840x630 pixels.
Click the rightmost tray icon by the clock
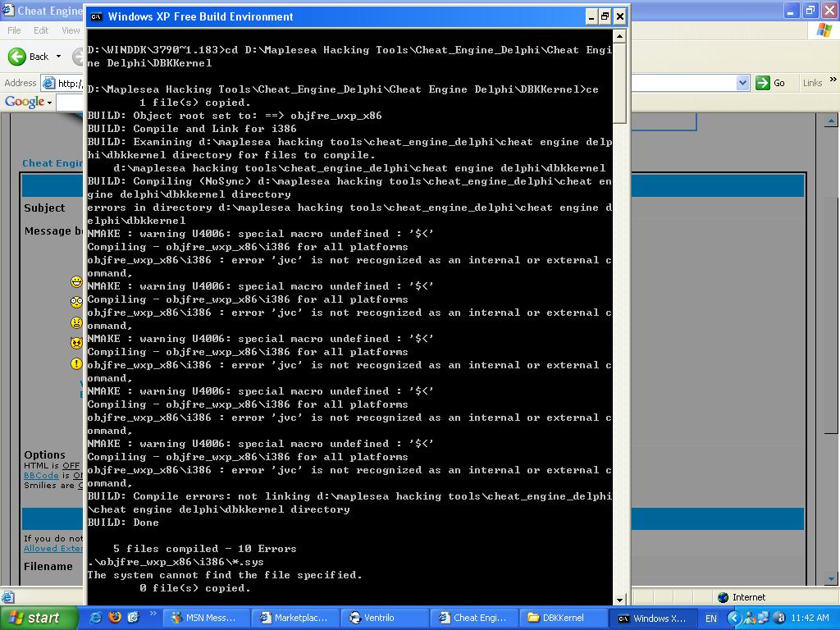tap(779, 619)
